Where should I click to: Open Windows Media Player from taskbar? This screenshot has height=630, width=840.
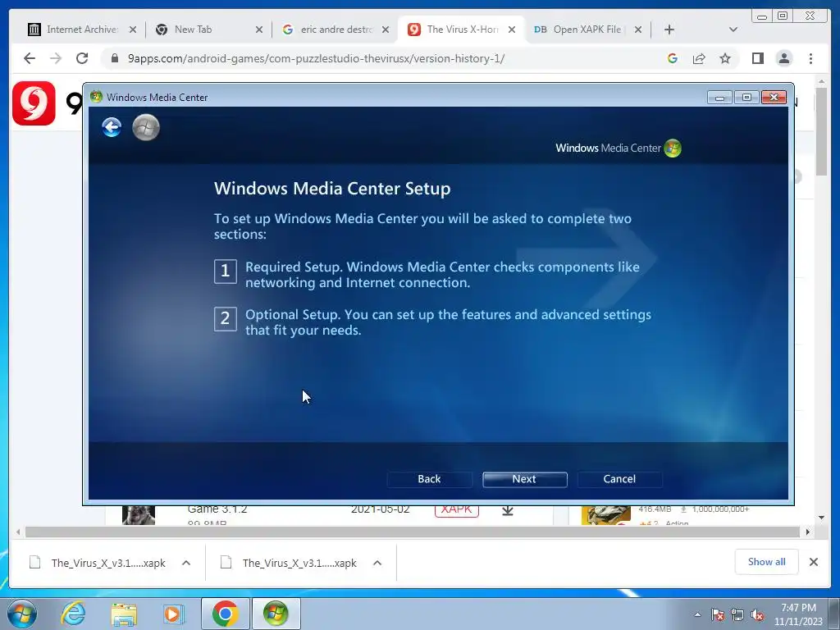click(174, 614)
